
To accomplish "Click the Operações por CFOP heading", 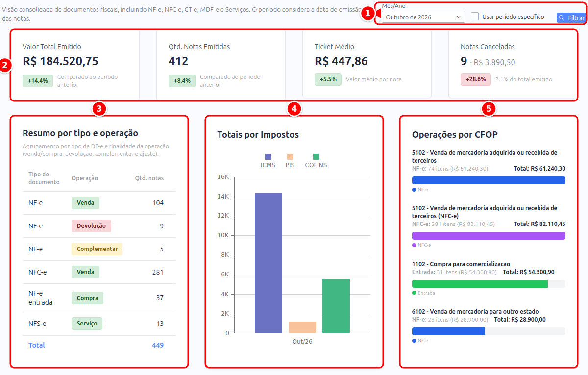I will coord(455,135).
